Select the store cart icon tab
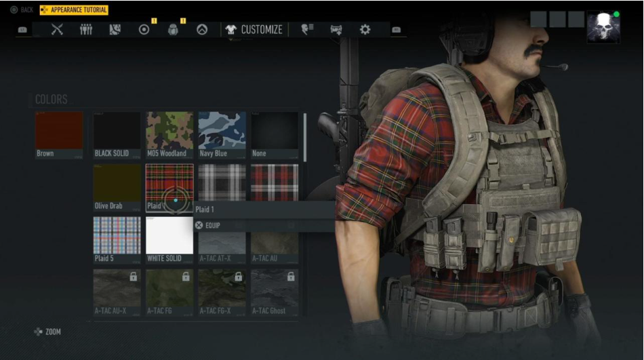Viewport: 644px width, 360px height. 336,30
